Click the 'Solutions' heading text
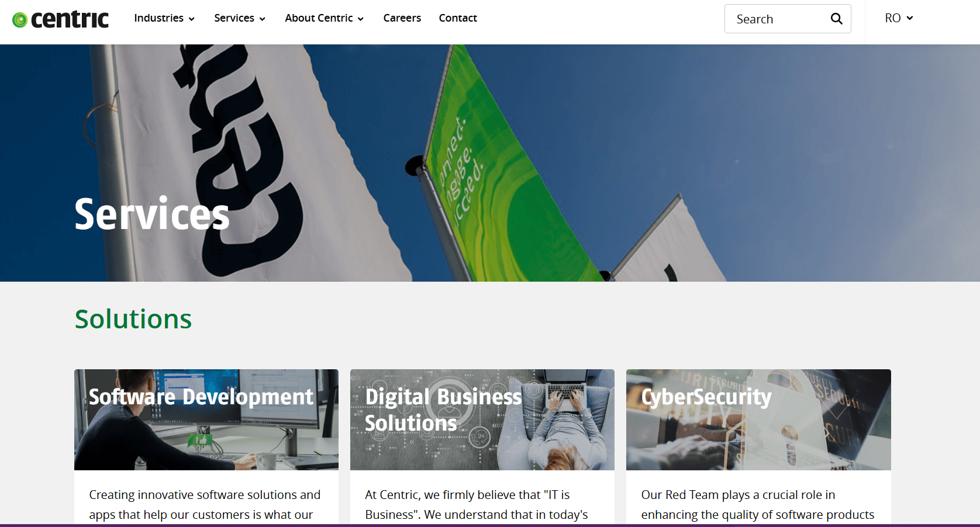The height and width of the screenshot is (527, 980). [x=133, y=319]
